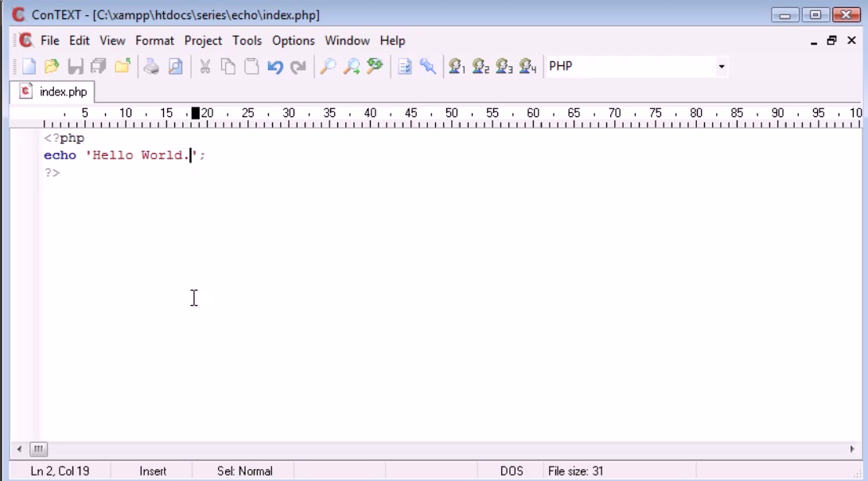
Task: Click the Insert mode status indicator
Action: 153,471
